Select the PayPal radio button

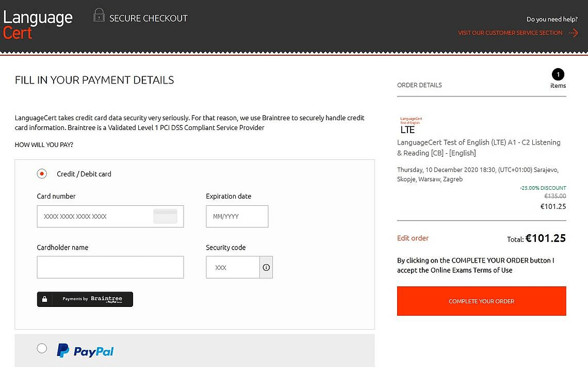coord(42,348)
